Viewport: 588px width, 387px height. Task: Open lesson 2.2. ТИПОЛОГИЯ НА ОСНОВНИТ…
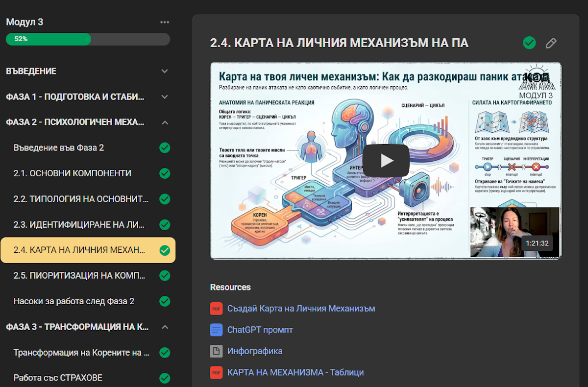(x=81, y=199)
